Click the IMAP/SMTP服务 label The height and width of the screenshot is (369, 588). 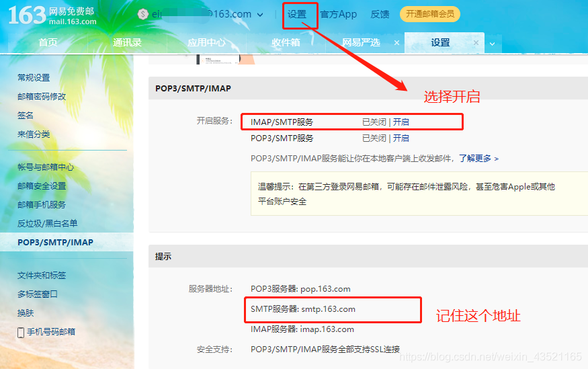[x=282, y=122]
